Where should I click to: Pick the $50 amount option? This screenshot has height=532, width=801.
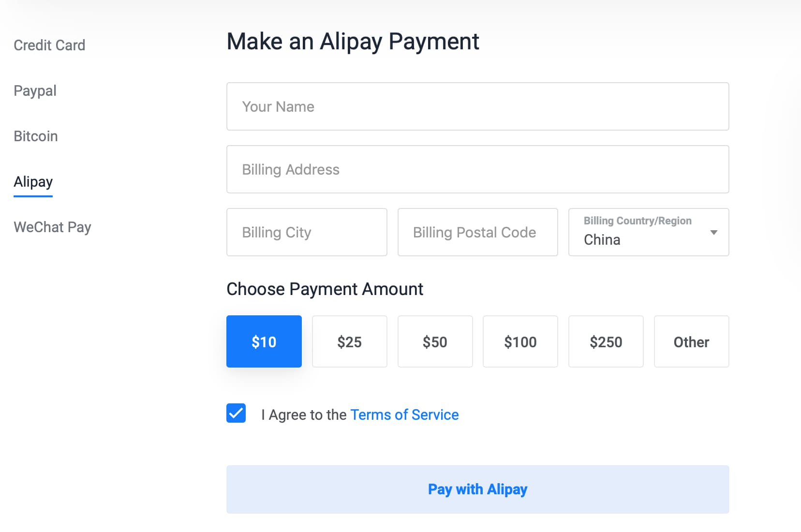click(435, 341)
